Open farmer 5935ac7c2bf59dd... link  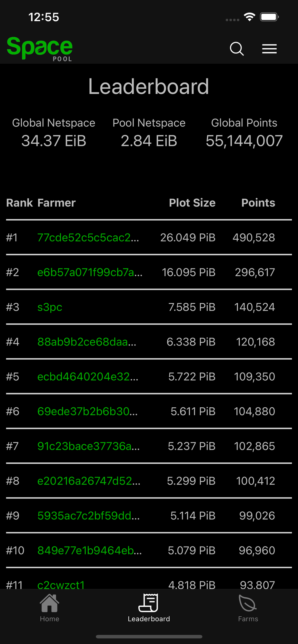[89, 516]
